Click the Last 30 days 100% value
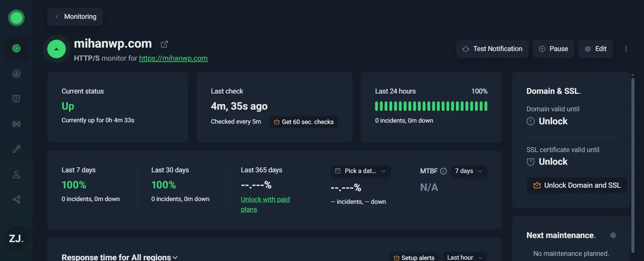This screenshot has height=261, width=644. point(164,185)
